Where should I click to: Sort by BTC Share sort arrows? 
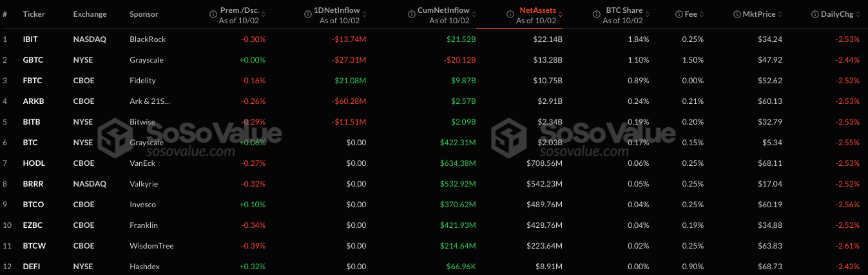pos(647,14)
